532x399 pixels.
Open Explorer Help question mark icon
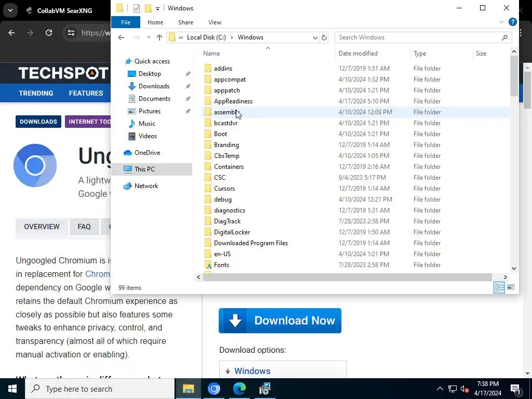tap(512, 22)
